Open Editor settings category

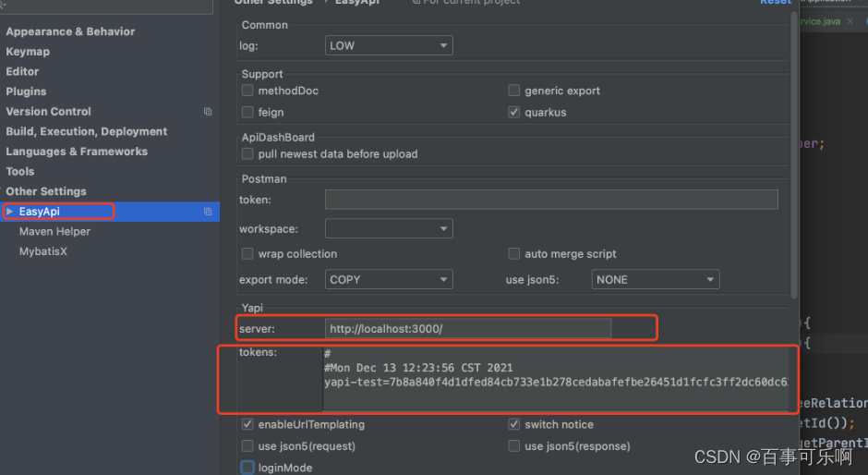(22, 71)
